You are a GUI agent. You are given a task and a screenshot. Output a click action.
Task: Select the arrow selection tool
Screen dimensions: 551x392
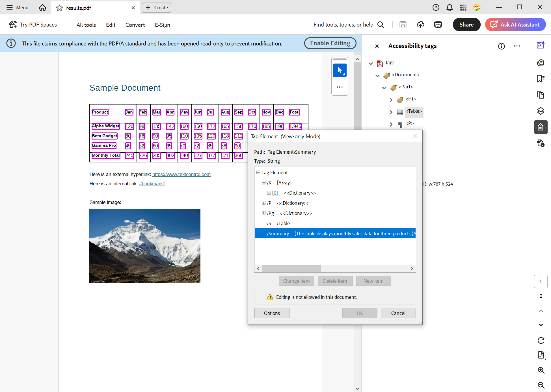(340, 70)
